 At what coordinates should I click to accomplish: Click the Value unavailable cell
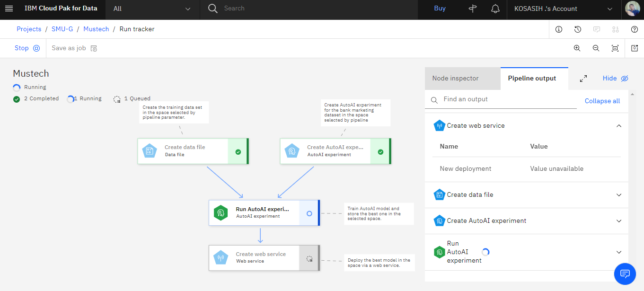tap(556, 168)
